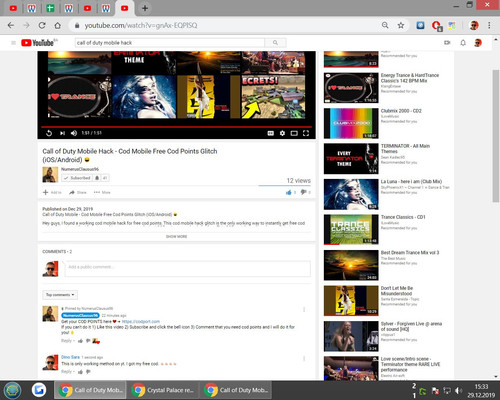Open YouTube notifications bell
Image resolution: width=500 pixels, height=400 pixels.
463,43
